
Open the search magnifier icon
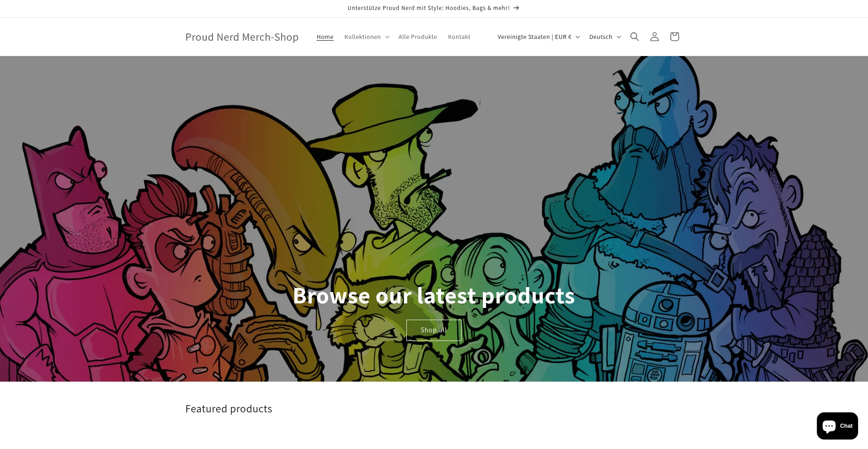pyautogui.click(x=634, y=37)
